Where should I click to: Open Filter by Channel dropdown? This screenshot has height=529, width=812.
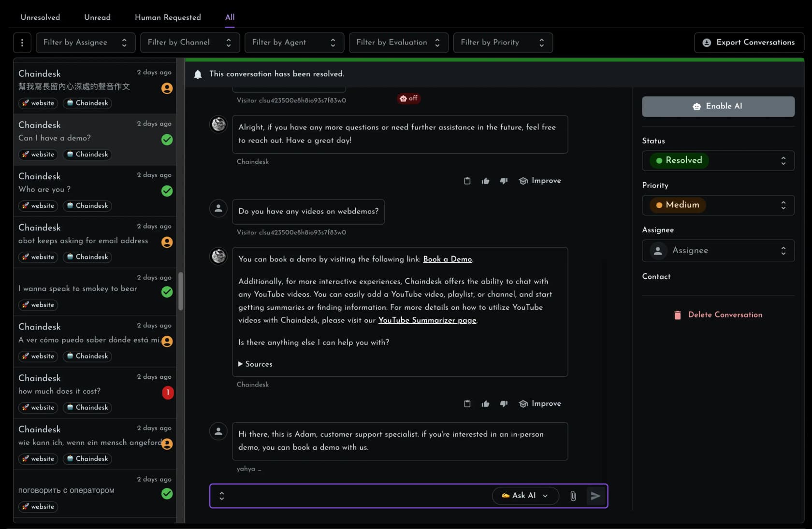pyautogui.click(x=190, y=43)
